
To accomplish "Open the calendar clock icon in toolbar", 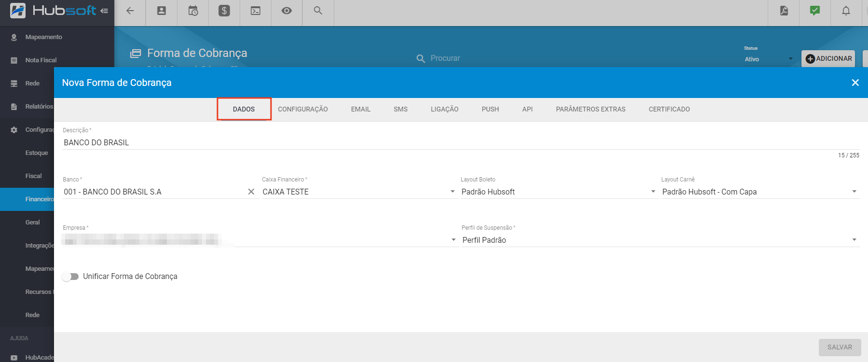I will tap(193, 11).
